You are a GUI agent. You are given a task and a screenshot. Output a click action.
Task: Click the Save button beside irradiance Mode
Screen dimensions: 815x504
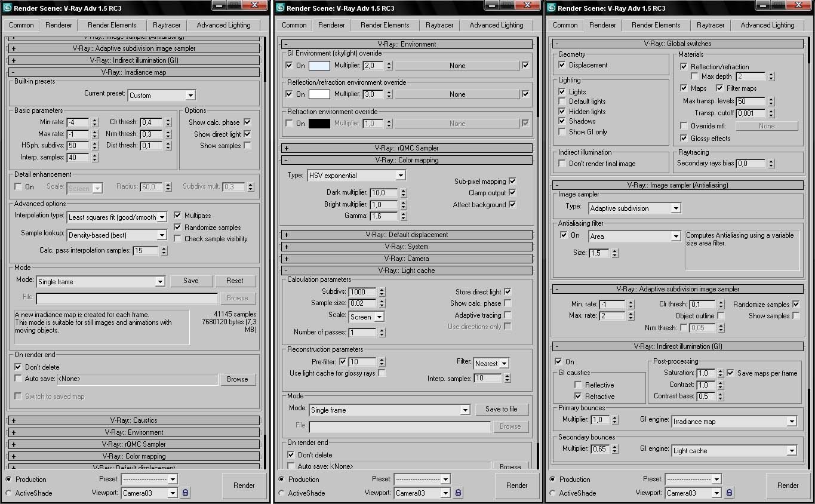click(x=191, y=281)
